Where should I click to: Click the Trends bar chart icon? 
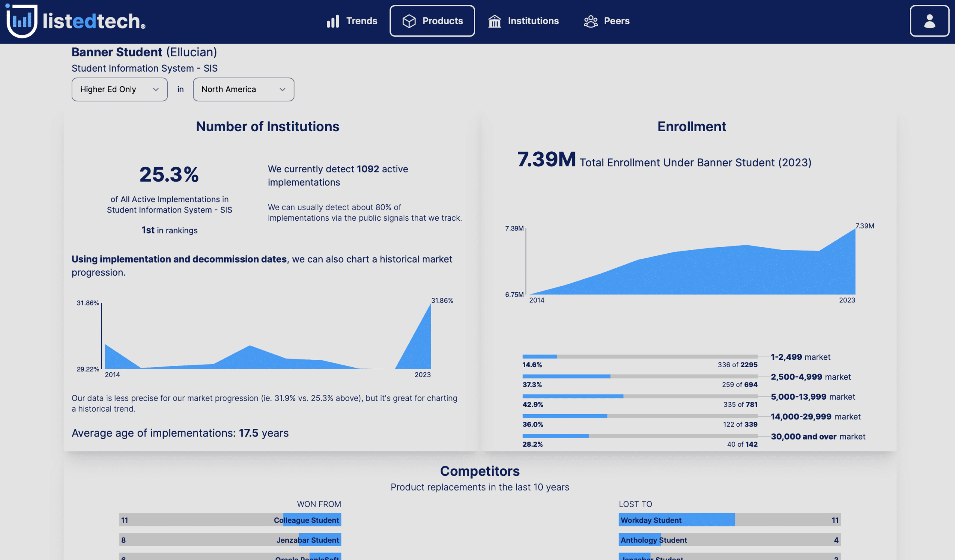point(333,21)
